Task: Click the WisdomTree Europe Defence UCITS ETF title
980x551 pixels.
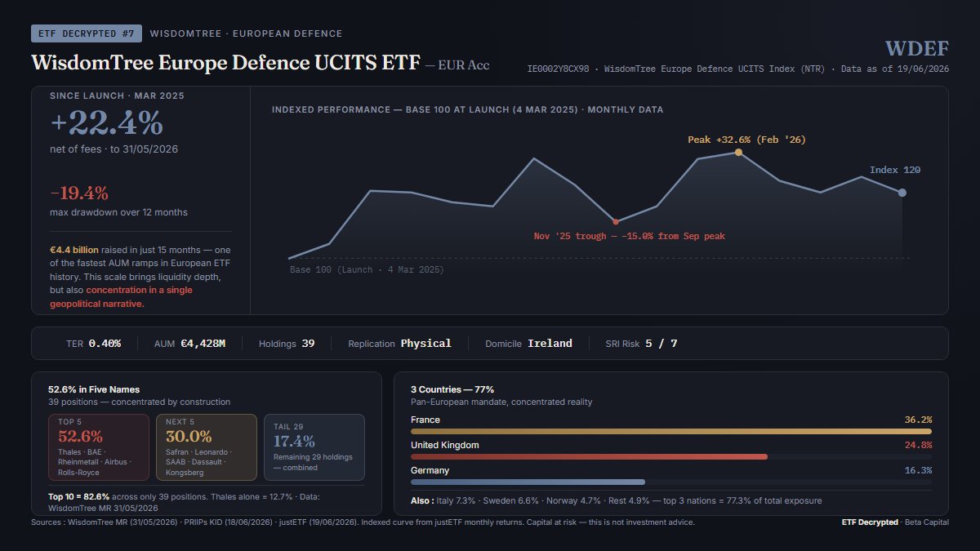Action: tap(225, 63)
